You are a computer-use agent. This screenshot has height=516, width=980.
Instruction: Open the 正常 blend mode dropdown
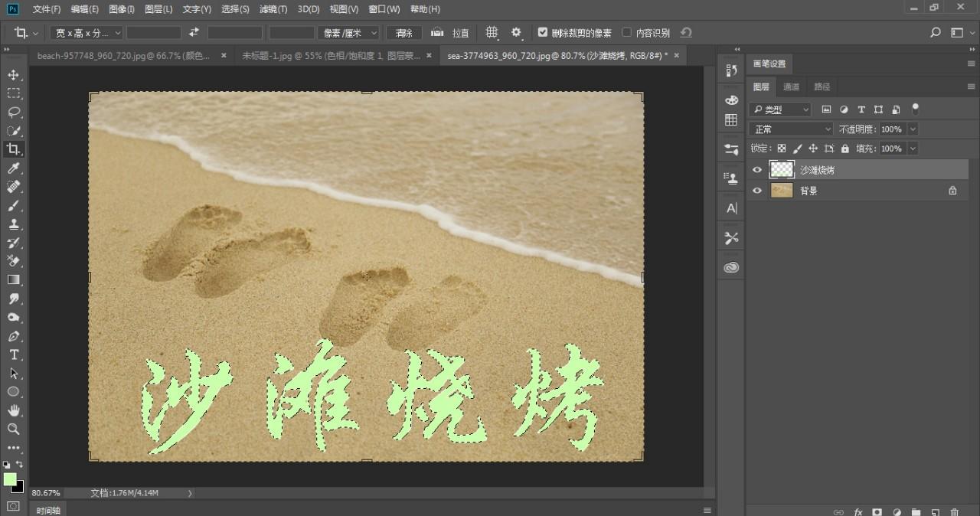791,129
